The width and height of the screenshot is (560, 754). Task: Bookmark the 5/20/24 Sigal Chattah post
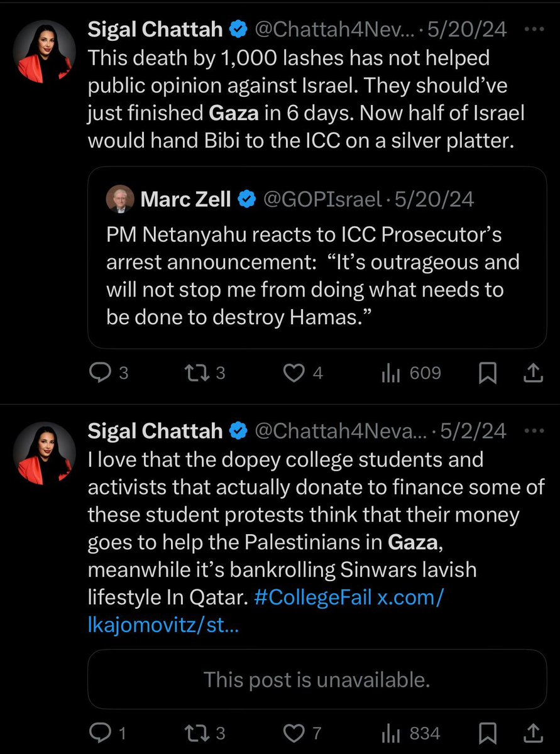(488, 373)
